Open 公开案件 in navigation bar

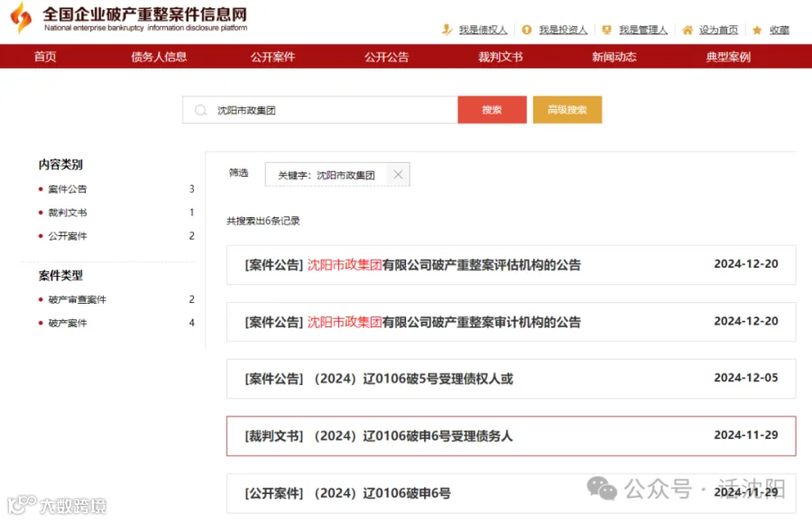[272, 57]
